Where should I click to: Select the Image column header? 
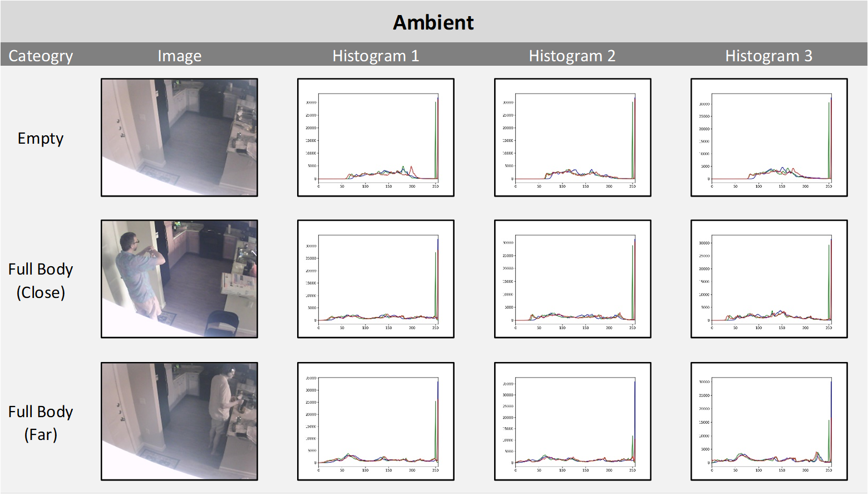pos(179,56)
